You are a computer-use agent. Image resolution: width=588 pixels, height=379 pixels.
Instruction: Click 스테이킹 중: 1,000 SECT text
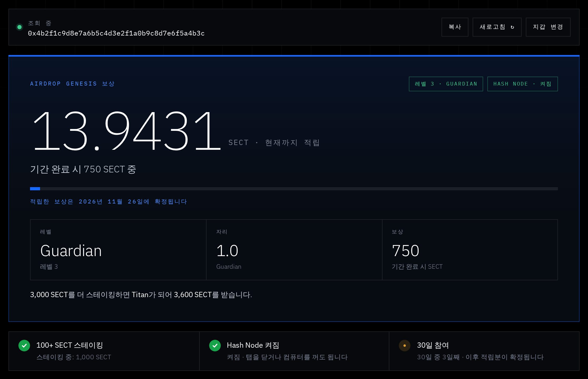[x=74, y=357]
